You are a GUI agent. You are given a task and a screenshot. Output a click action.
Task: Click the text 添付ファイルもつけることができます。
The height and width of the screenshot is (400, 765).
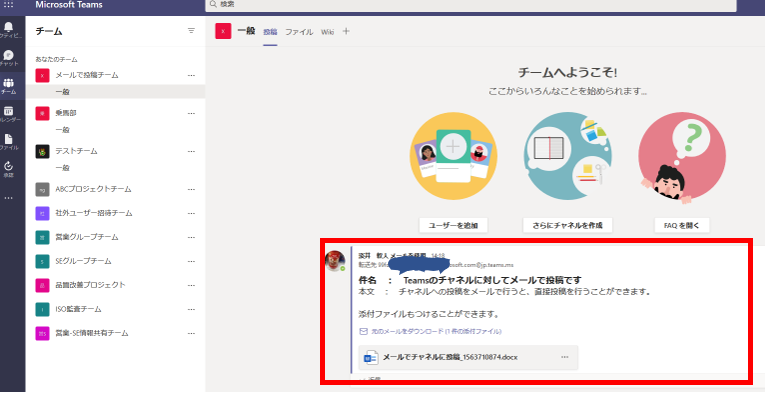[x=429, y=314]
